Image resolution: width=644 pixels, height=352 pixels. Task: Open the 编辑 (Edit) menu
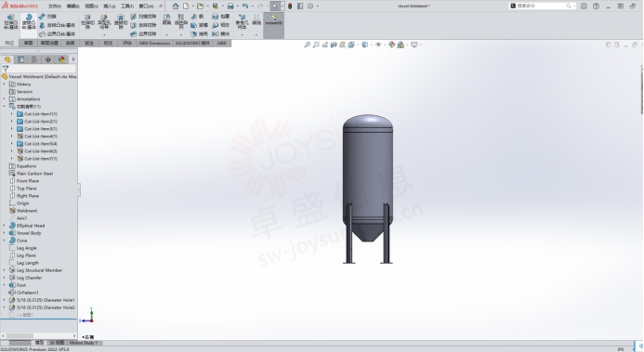(x=72, y=7)
